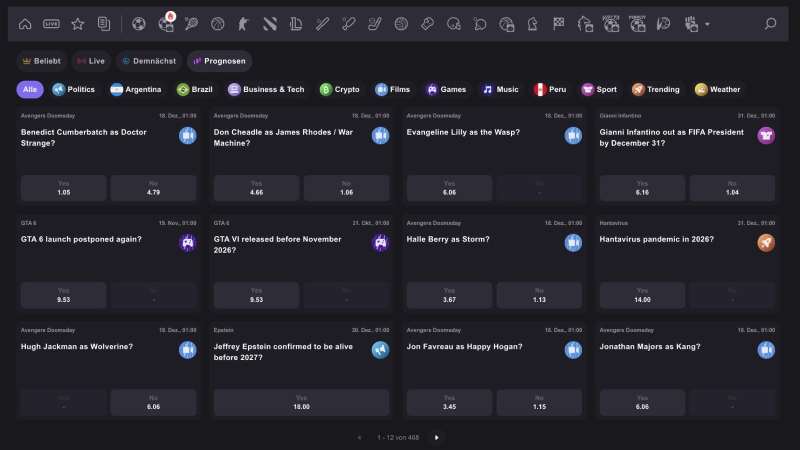The width and height of the screenshot is (800, 450).
Task: Switch to the Beliebt tab
Action: coord(42,61)
